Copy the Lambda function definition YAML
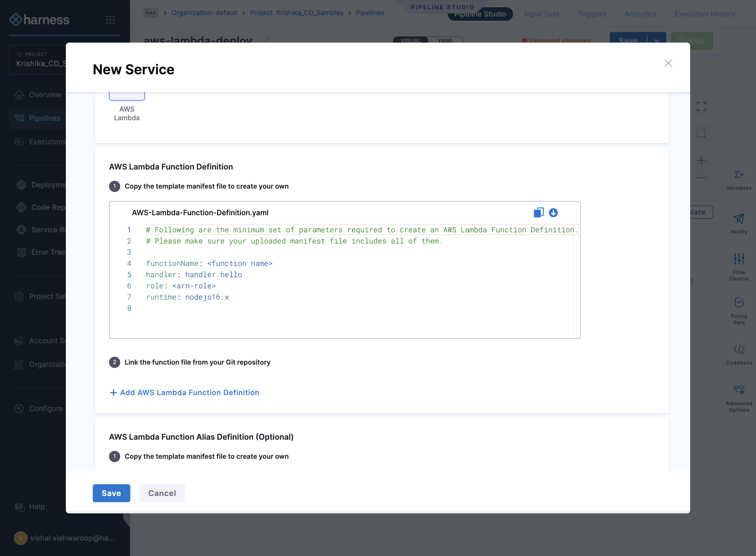The width and height of the screenshot is (756, 556). click(538, 213)
